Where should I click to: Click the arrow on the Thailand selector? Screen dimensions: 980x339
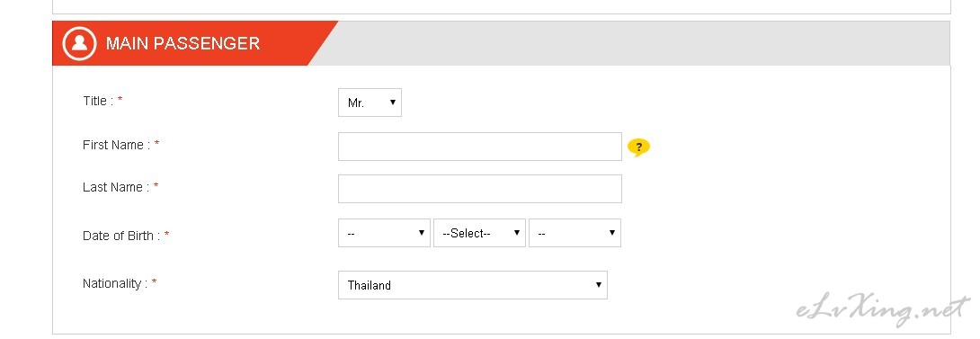tap(598, 284)
